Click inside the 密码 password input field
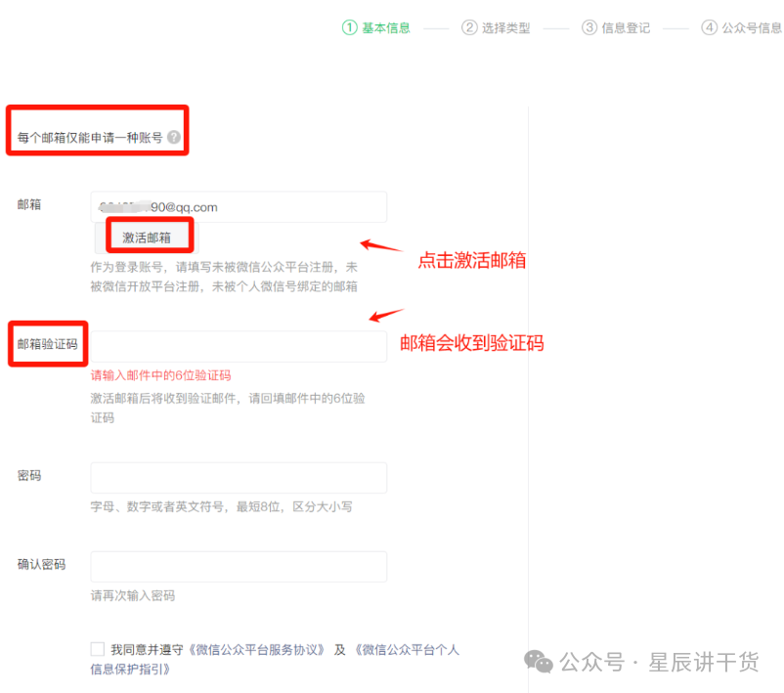This screenshot has height=693, width=784. pos(239,478)
